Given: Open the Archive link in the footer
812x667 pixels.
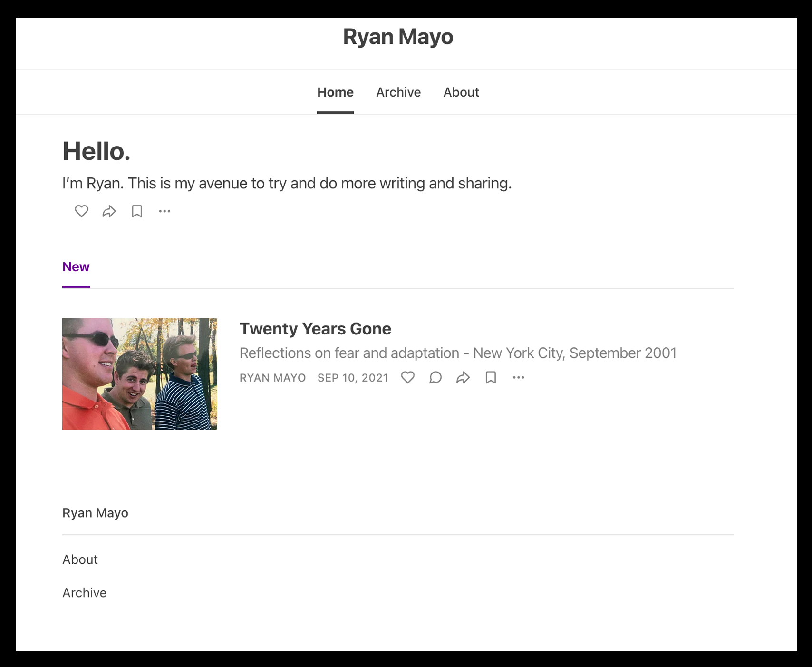Looking at the screenshot, I should point(85,593).
